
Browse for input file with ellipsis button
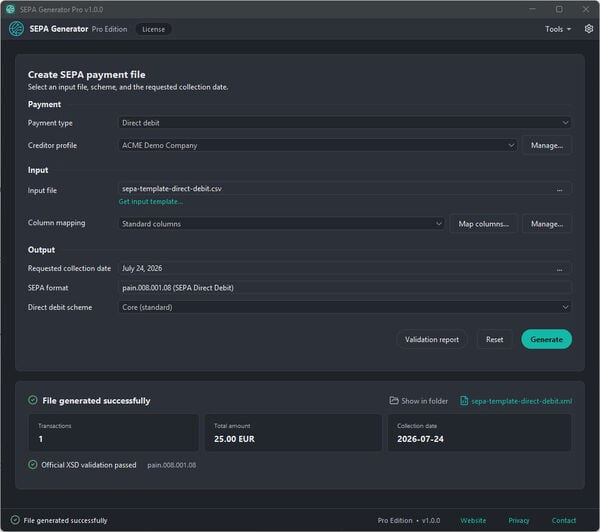[x=559, y=189]
